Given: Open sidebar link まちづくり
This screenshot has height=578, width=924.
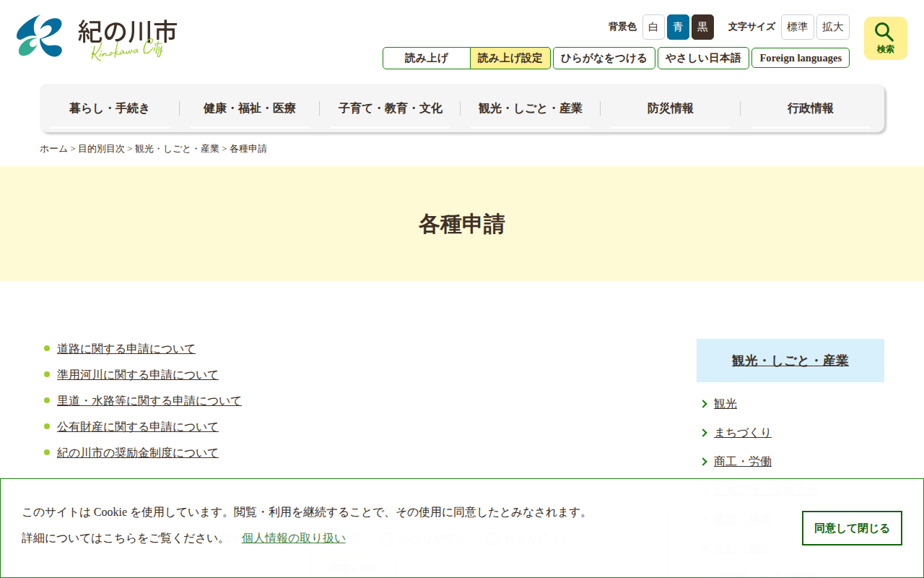Looking at the screenshot, I should point(743,433).
